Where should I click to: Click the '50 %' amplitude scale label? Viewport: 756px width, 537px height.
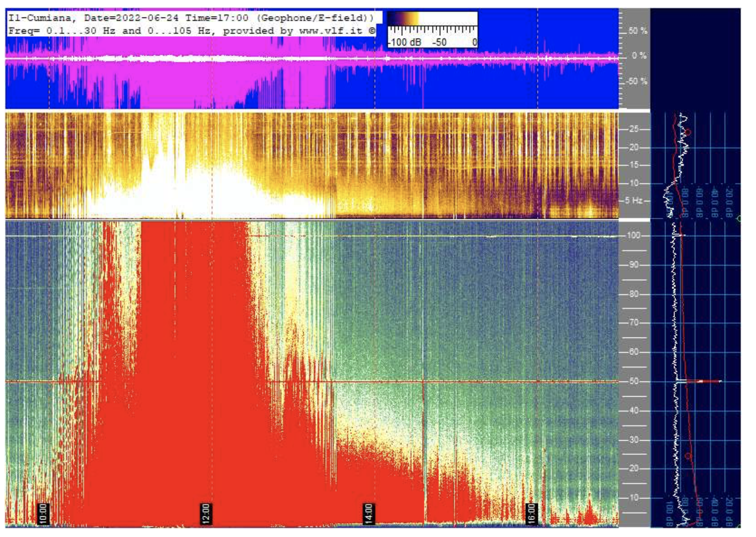[x=638, y=31]
